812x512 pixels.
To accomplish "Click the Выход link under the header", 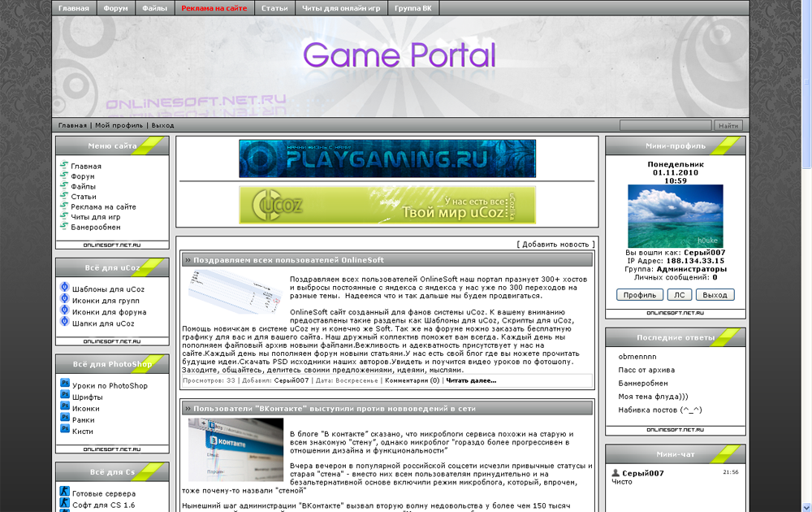I will [162, 125].
